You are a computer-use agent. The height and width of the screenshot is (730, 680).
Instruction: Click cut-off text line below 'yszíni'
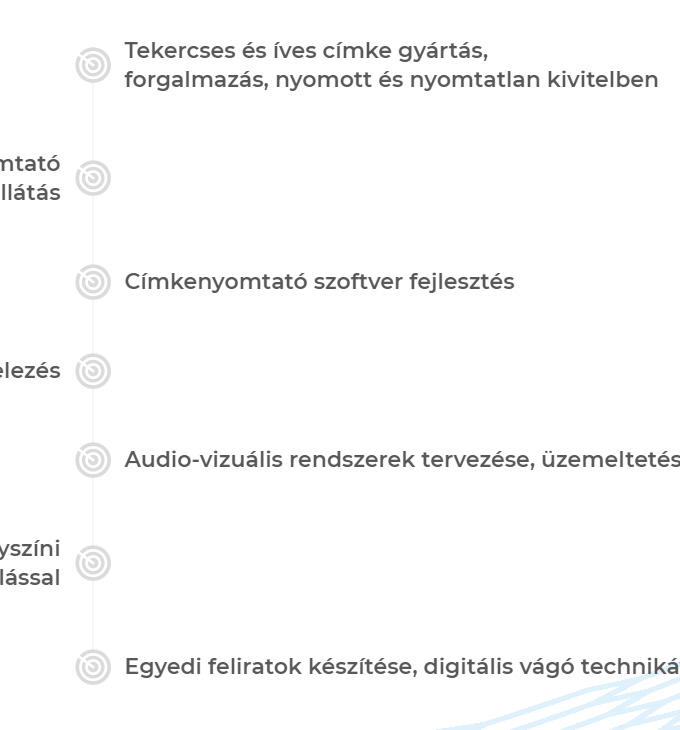[x=30, y=578]
